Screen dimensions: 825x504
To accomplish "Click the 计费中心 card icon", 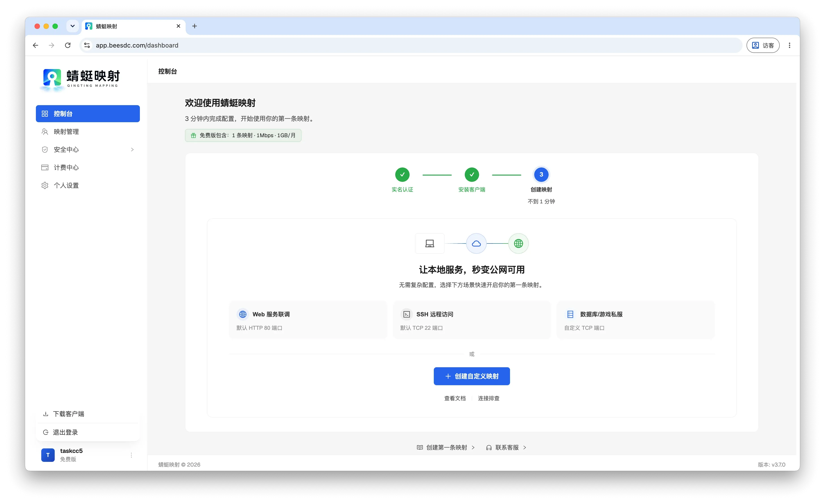I will [45, 167].
